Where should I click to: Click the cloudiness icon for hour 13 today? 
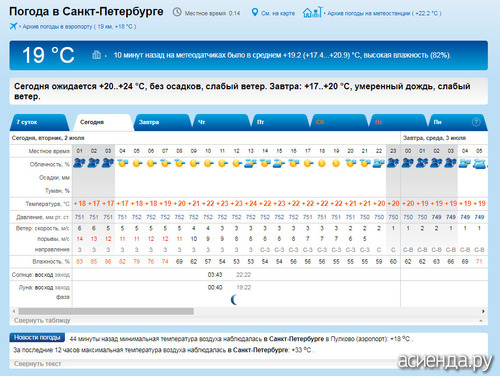pos(251,163)
